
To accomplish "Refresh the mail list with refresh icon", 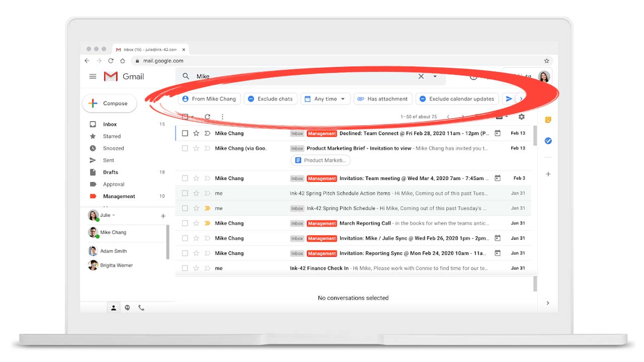I will [x=207, y=117].
